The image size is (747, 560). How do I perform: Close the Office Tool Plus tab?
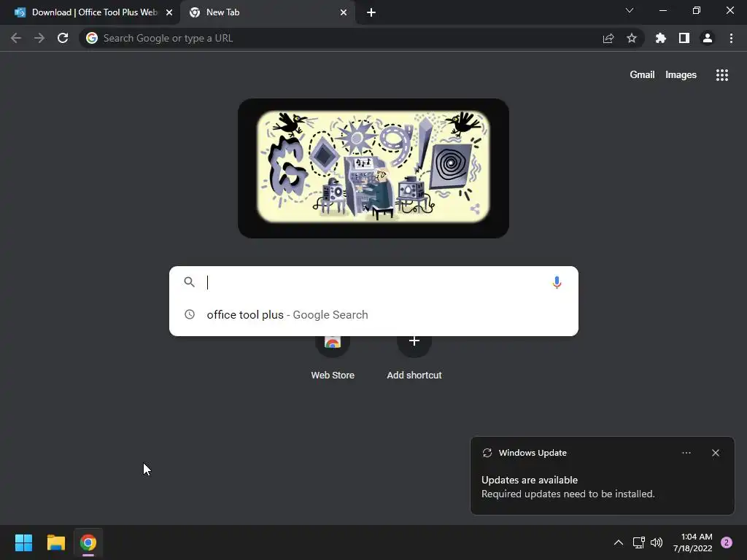169,12
